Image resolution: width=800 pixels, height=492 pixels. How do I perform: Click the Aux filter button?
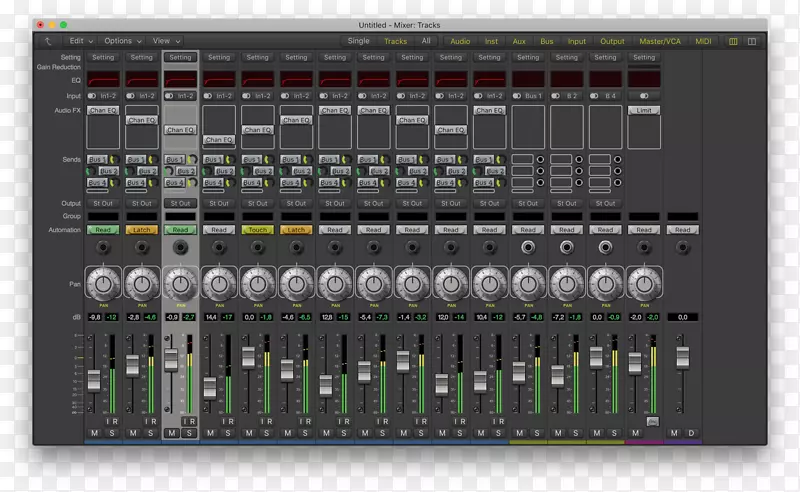click(520, 42)
